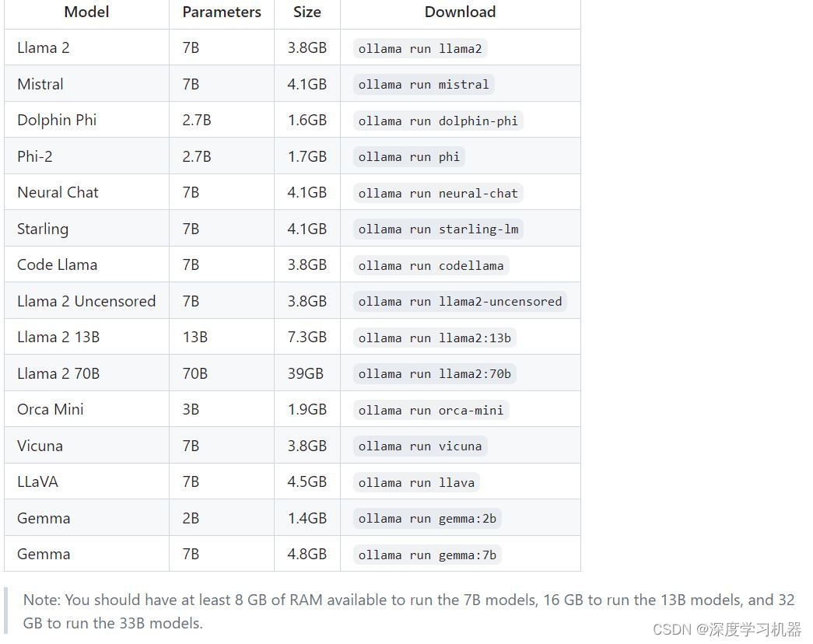This screenshot has height=644, width=813.
Task: Select the 'ollama run gemma:2b' command
Action: tap(427, 519)
